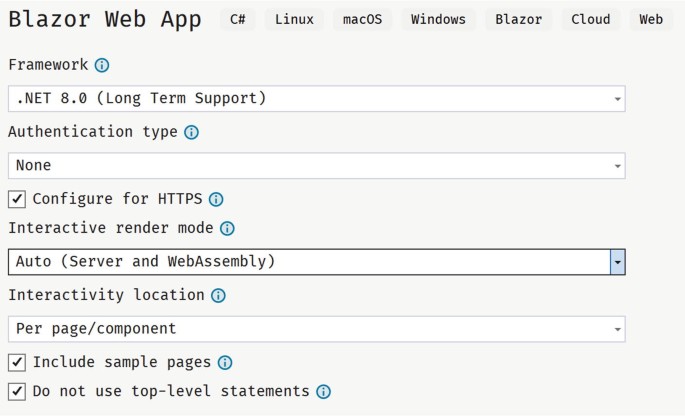Show info for Configure for HTTPS
This screenshot has height=416, width=685.
tap(216, 199)
